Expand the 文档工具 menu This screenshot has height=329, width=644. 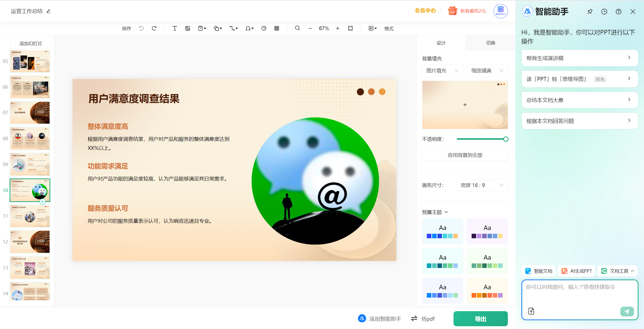[618, 271]
